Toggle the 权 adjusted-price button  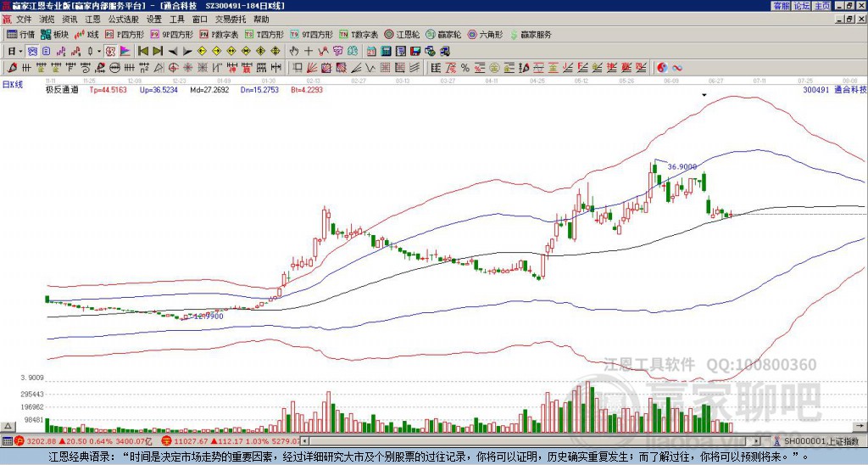tap(110, 52)
